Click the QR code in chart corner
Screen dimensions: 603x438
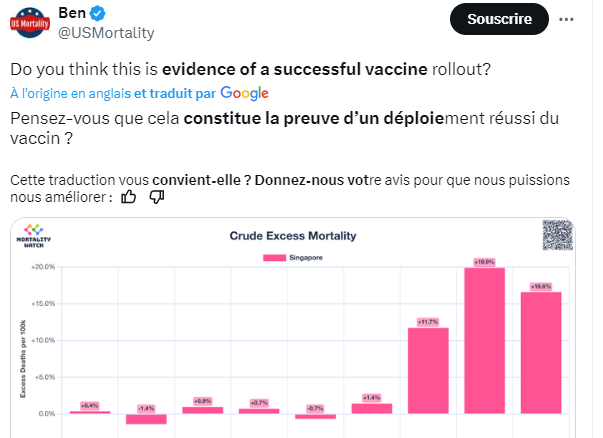pyautogui.click(x=558, y=236)
